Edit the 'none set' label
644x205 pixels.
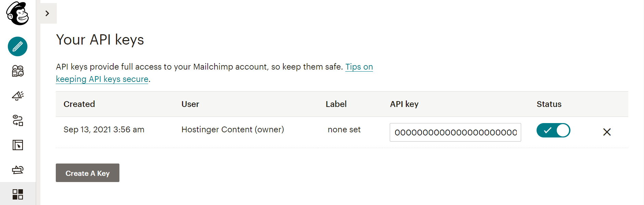(x=344, y=130)
